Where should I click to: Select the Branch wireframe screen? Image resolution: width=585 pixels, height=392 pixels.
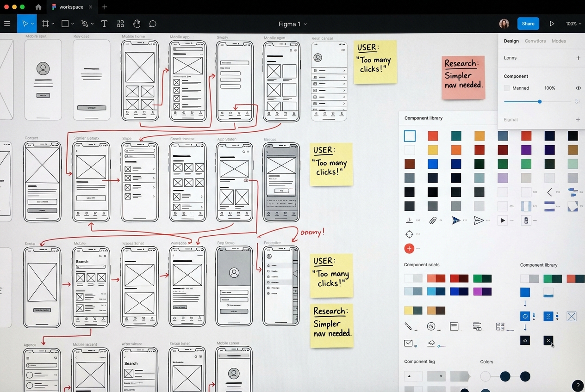click(91, 287)
